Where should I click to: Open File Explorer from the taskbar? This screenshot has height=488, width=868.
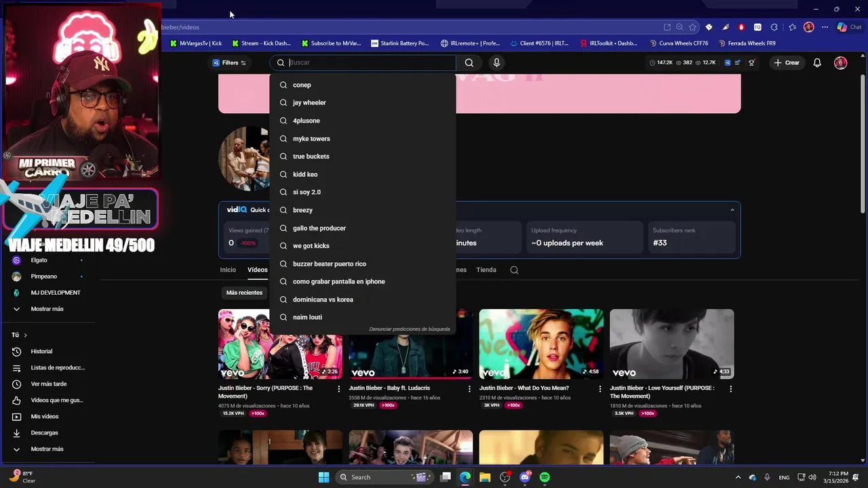click(485, 477)
